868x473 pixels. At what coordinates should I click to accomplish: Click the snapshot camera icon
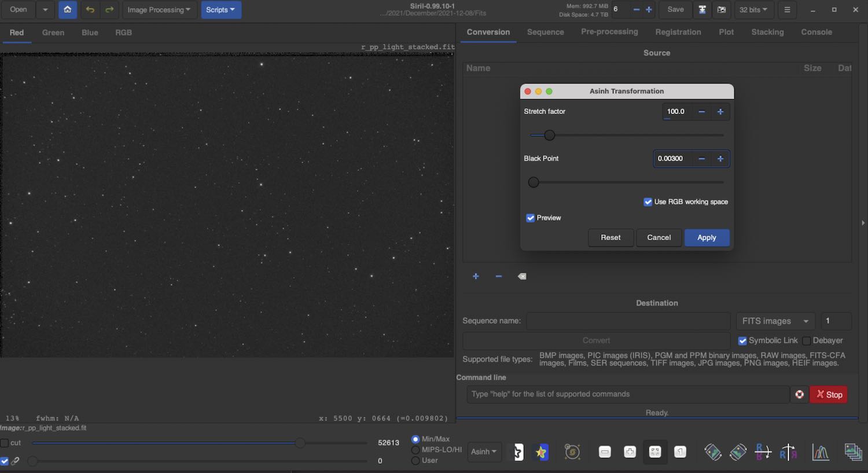(722, 10)
